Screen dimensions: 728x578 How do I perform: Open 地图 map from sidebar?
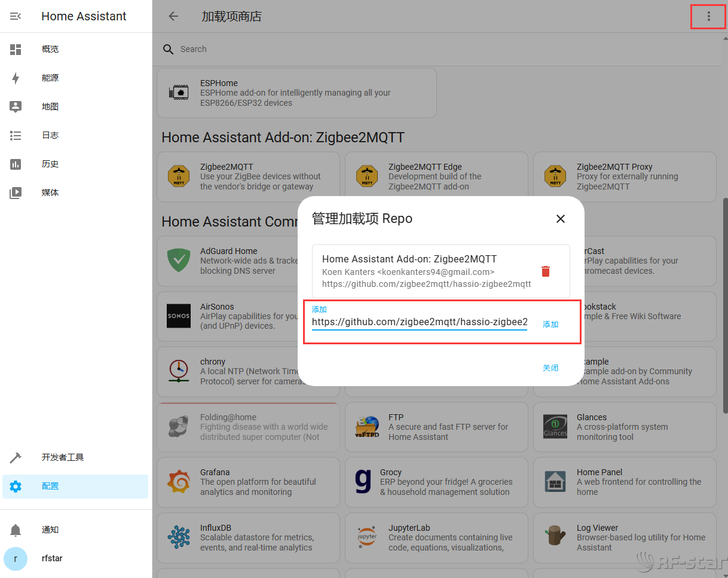pyautogui.click(x=50, y=107)
